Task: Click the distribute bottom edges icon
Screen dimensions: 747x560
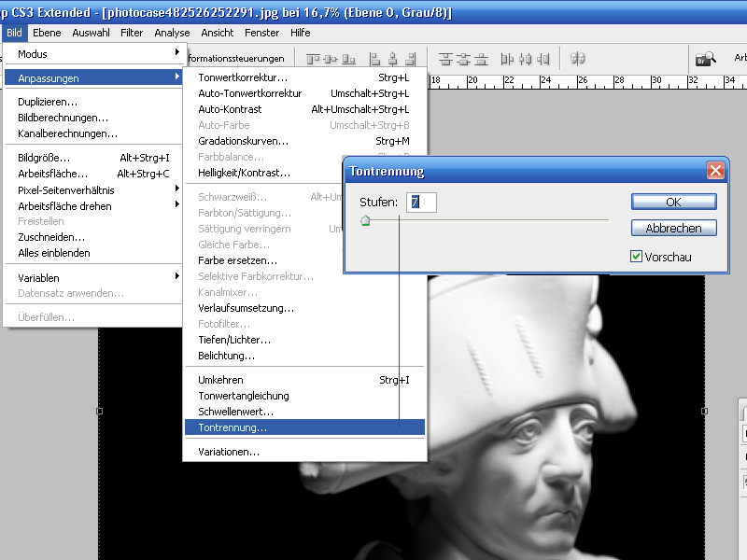Action: pyautogui.click(x=481, y=59)
